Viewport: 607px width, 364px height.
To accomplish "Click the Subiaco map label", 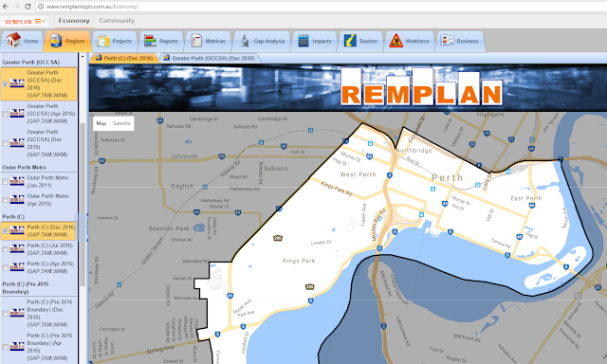I will [276, 169].
